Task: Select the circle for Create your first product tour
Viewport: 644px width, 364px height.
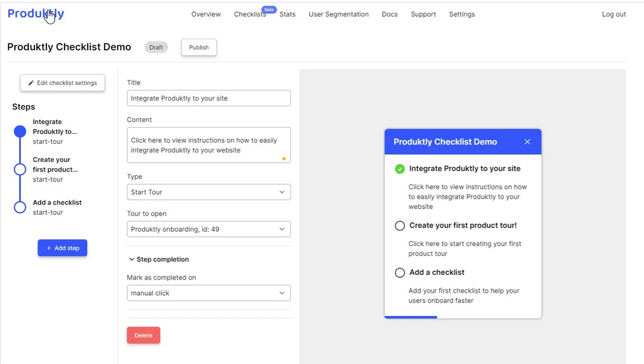Action: [399, 226]
